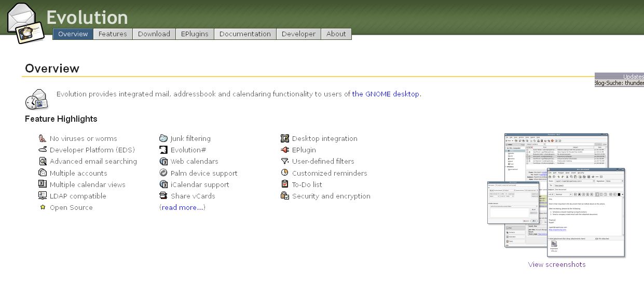
Task: Click the Open Source star icon
Action: 43,207
